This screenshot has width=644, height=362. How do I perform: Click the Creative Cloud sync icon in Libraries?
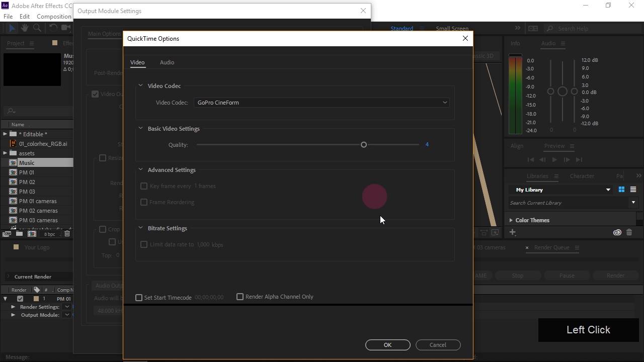coord(617,232)
